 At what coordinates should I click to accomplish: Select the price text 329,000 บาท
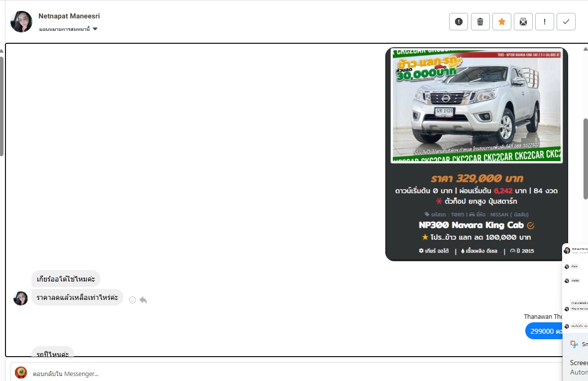(x=476, y=179)
